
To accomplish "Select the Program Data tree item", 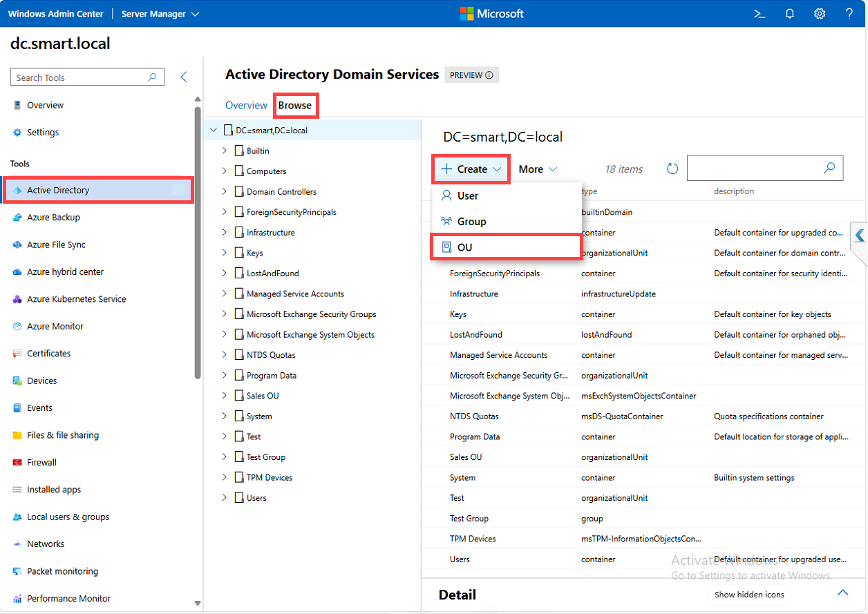I will click(x=272, y=376).
